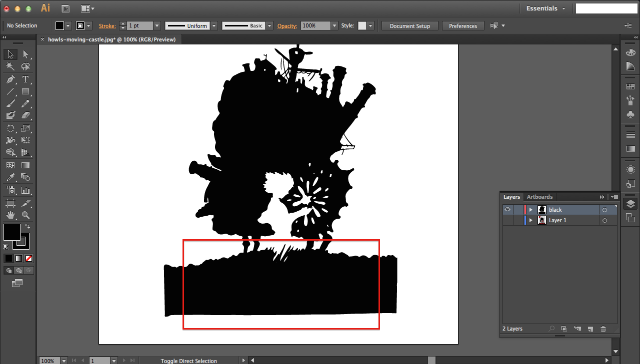The width and height of the screenshot is (640, 364).
Task: Open the Opacity panel link
Action: (287, 25)
